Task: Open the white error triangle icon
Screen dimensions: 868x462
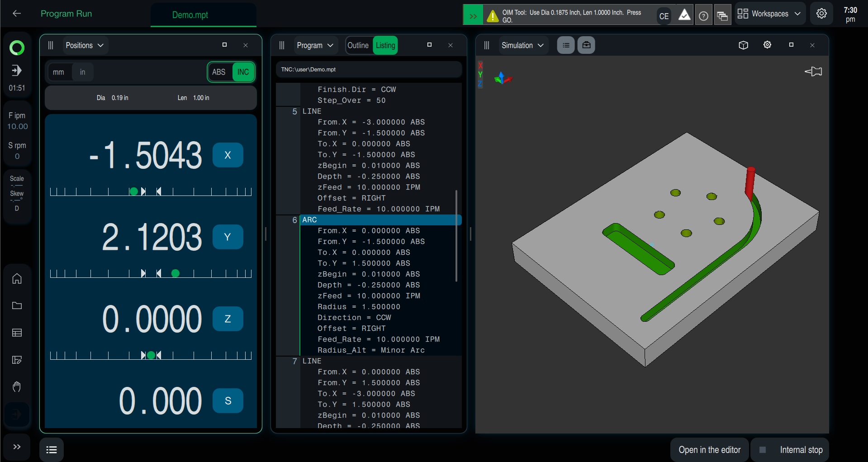Action: (x=684, y=15)
